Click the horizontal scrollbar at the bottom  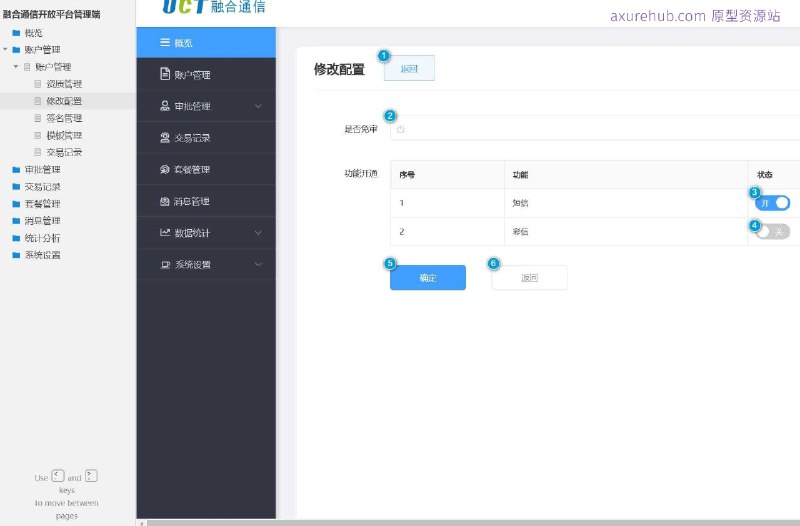click(x=473, y=523)
